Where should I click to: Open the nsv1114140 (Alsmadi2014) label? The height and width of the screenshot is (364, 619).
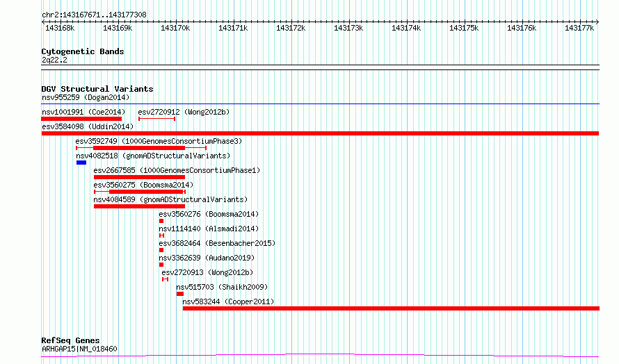[x=209, y=229]
